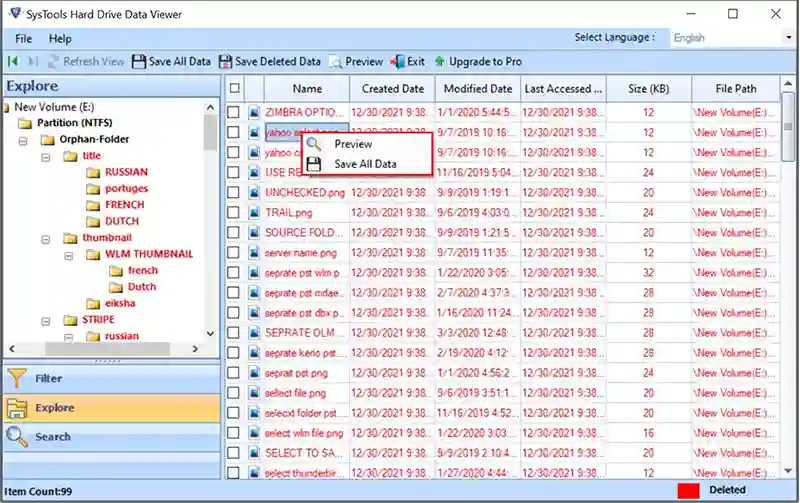The image size is (800, 503).
Task: Select the eiksha folder in tree
Action: [x=120, y=304]
